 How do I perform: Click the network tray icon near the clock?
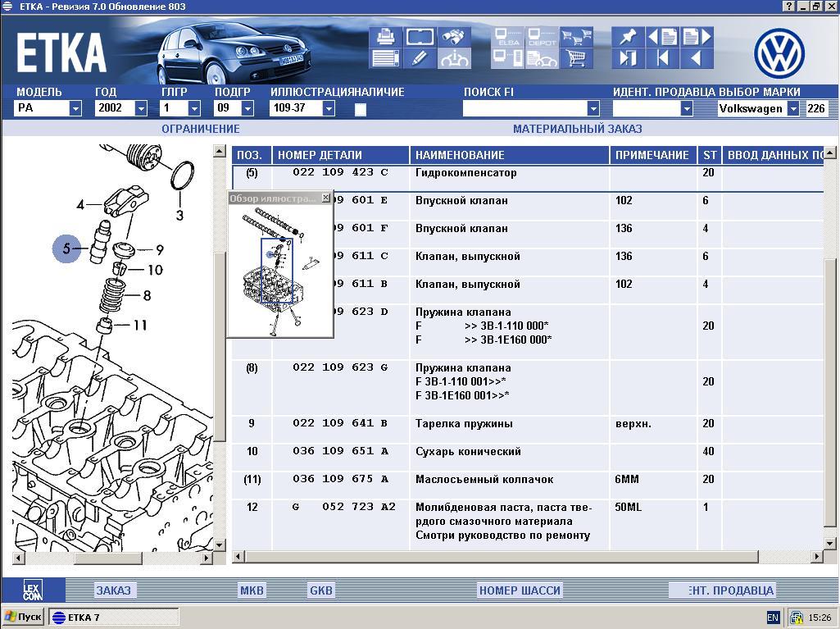[797, 618]
